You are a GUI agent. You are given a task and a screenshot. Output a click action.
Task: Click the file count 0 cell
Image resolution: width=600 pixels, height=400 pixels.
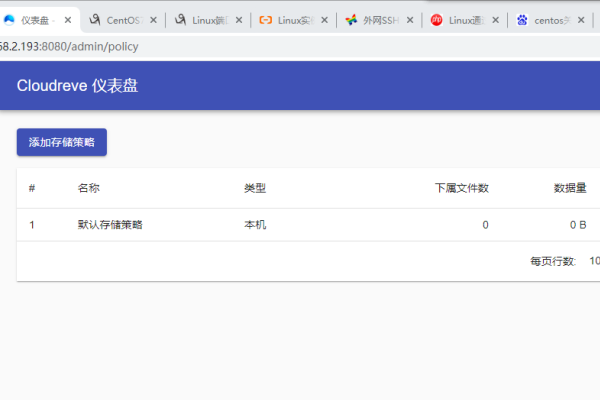click(x=485, y=225)
